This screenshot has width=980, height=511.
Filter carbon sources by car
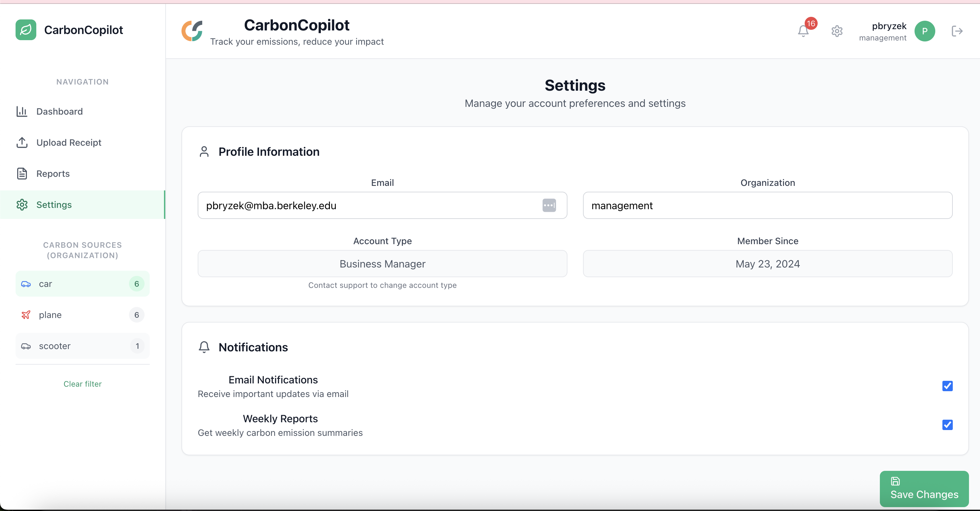coord(83,284)
